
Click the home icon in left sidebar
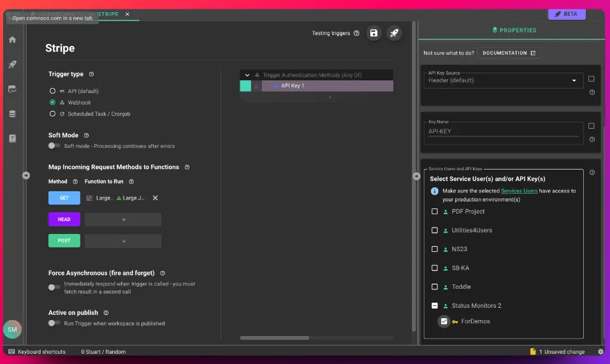[x=12, y=40]
